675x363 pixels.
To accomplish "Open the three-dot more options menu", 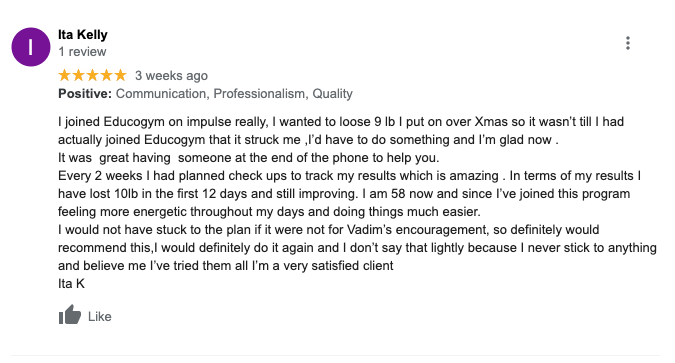I will click(x=628, y=43).
